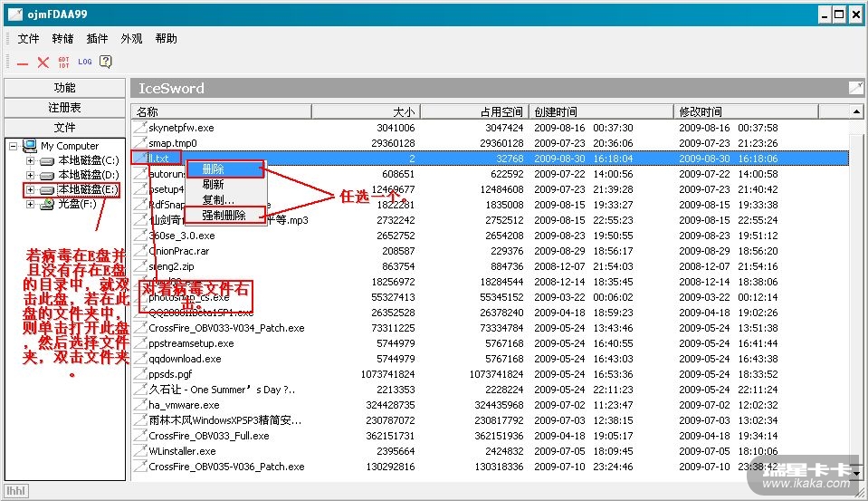The width and height of the screenshot is (868, 501).
Task: Click the lhhl status bar entry
Action: (16, 491)
